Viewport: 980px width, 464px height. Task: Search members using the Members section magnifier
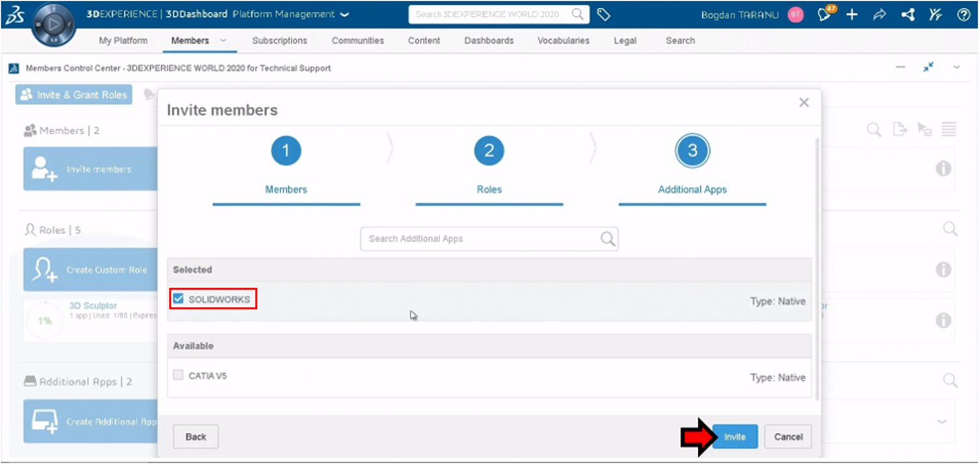click(x=874, y=130)
